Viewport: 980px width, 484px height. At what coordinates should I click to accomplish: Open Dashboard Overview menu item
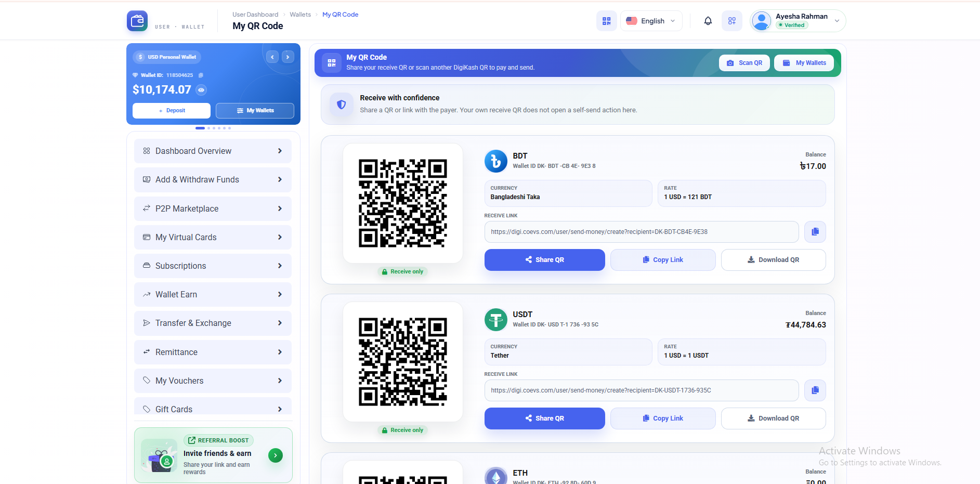tap(213, 151)
